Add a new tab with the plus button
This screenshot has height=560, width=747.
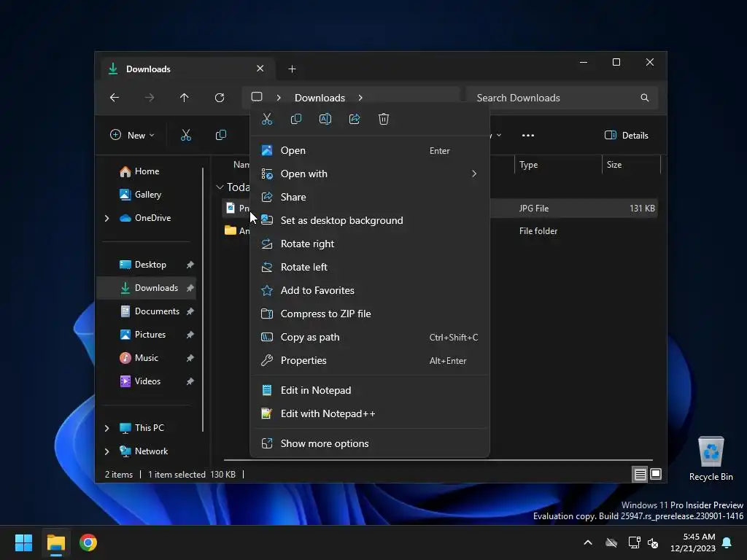coord(292,69)
